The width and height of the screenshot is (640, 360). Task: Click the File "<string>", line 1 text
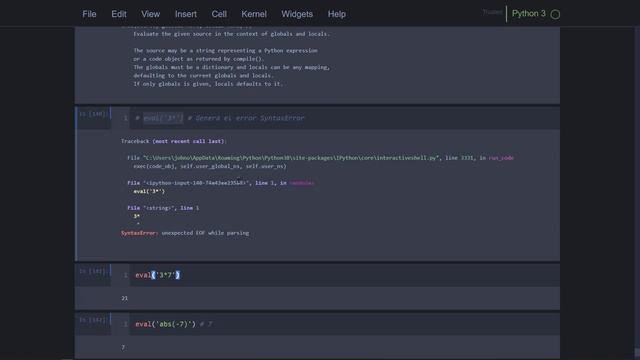pos(163,208)
